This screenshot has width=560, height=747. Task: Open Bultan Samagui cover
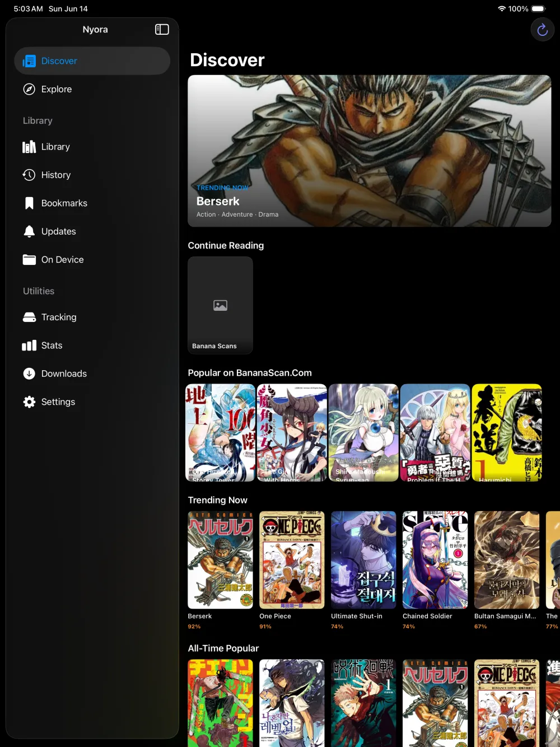point(507,560)
